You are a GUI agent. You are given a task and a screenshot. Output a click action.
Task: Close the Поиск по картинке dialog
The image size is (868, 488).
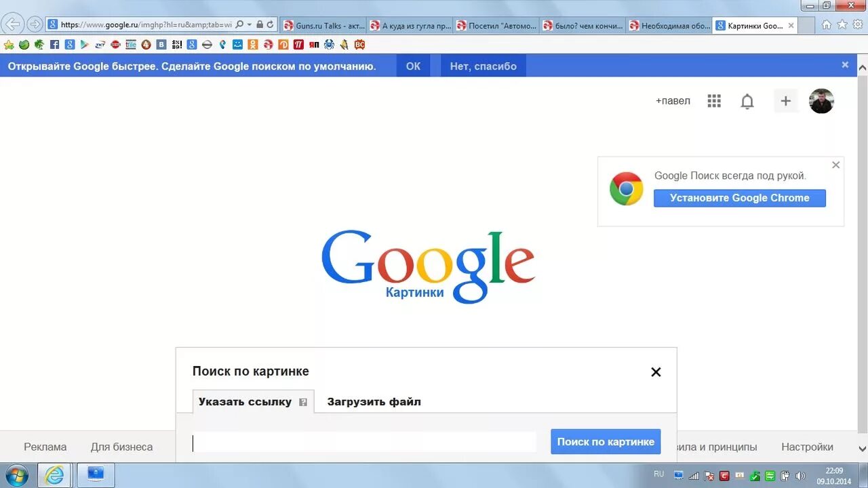pos(656,371)
